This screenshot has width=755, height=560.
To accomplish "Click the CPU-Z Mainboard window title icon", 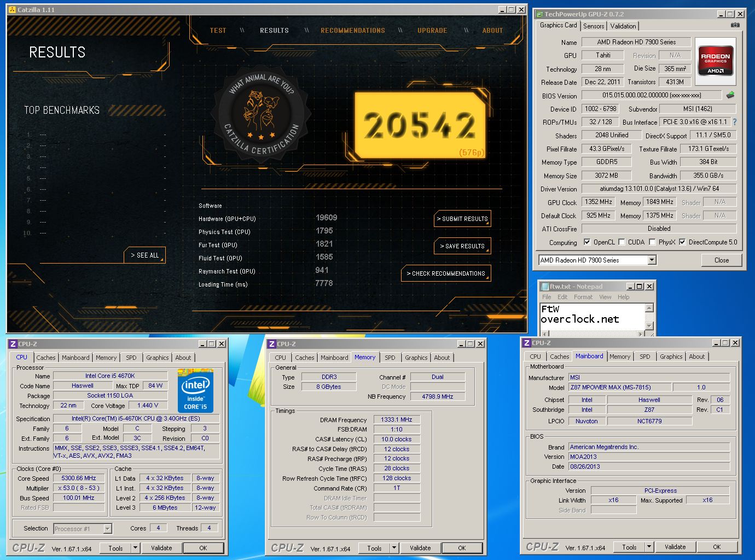I will (x=527, y=343).
